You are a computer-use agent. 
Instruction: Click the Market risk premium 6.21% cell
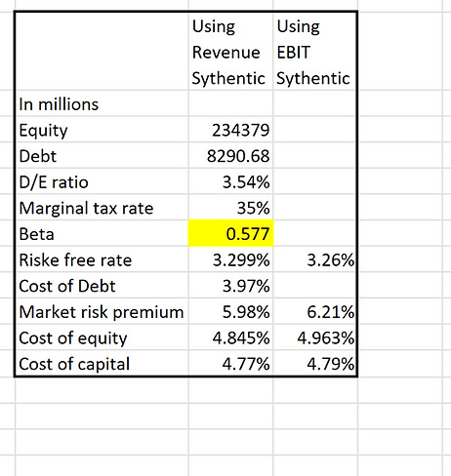click(x=315, y=311)
